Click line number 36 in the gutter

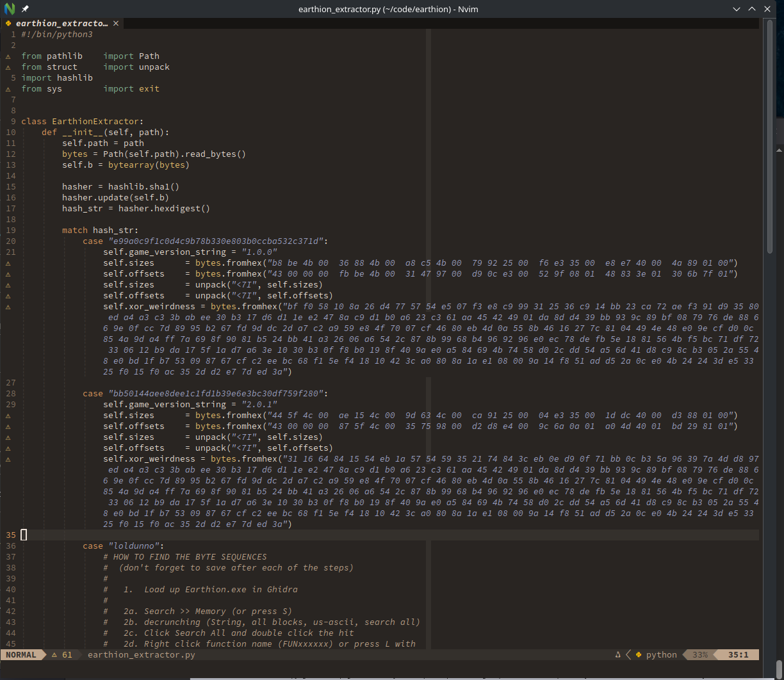coord(11,546)
